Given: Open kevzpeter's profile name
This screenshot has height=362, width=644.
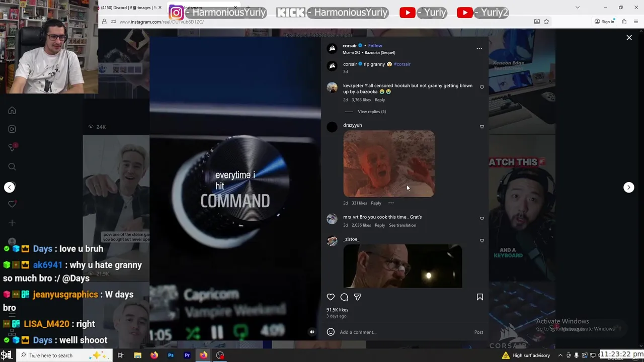Looking at the screenshot, I should 352,85.
